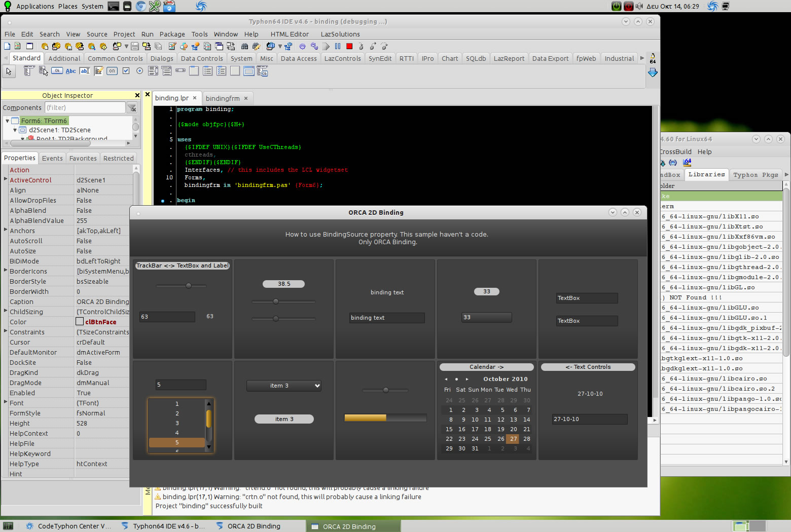This screenshot has width=791, height=532.
Task: Go to next month in calendar
Action: [x=467, y=379]
